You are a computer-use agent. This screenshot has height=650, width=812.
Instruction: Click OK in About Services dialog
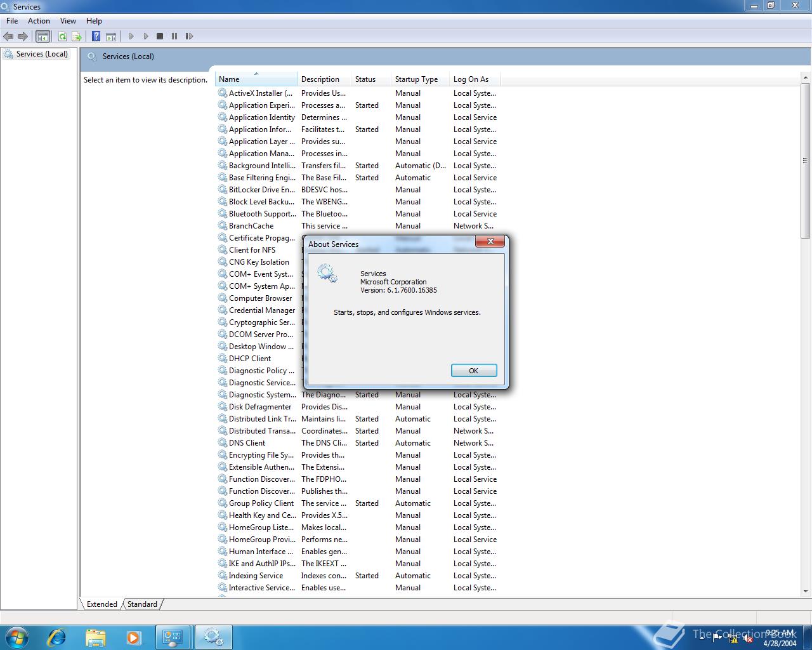click(474, 371)
